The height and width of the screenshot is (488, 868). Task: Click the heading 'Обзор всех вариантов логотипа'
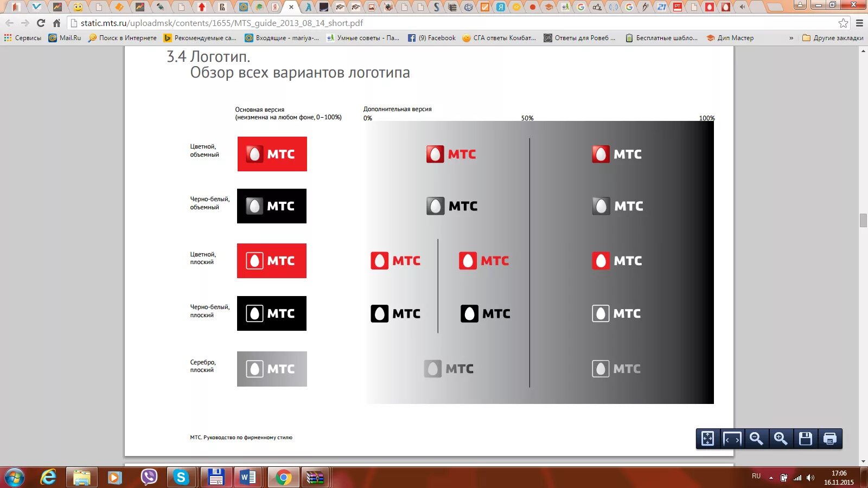point(300,73)
